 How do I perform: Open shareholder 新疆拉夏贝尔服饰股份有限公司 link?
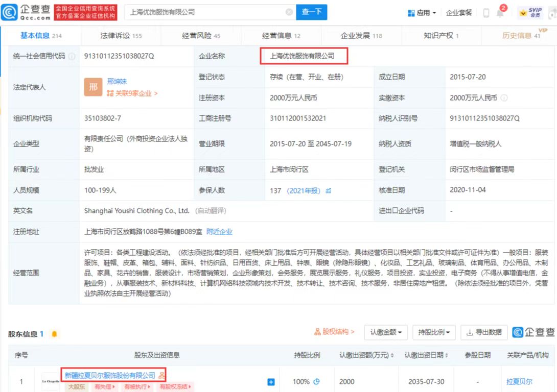(110, 375)
